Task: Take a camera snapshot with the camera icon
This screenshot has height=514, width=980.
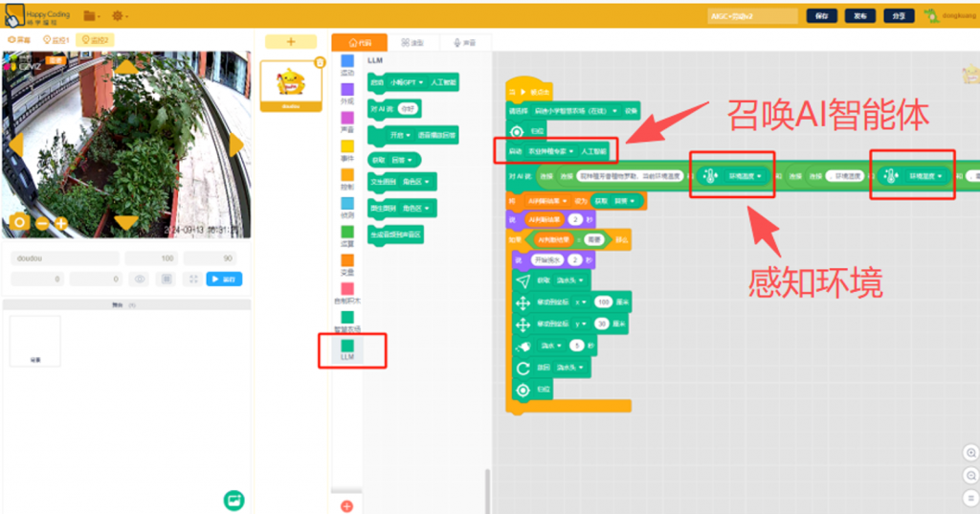Action: point(19,222)
